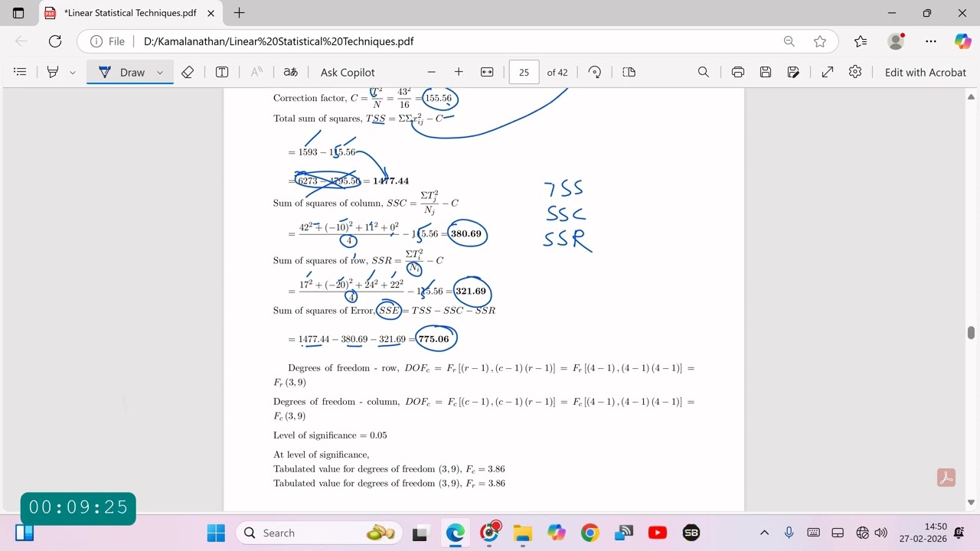
Task: Open File Explorer from the taskbar
Action: (522, 533)
